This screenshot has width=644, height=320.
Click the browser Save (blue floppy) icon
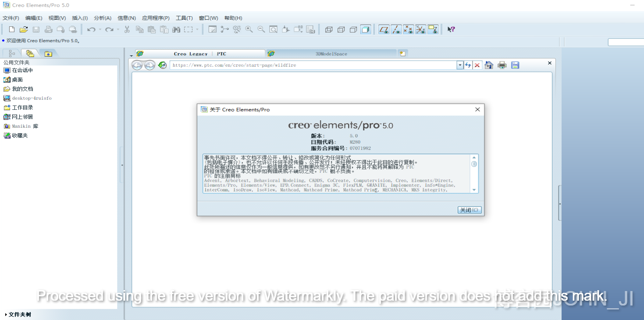click(515, 65)
